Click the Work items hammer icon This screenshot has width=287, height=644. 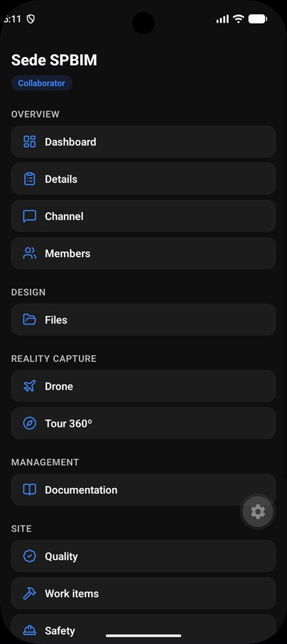tap(29, 594)
